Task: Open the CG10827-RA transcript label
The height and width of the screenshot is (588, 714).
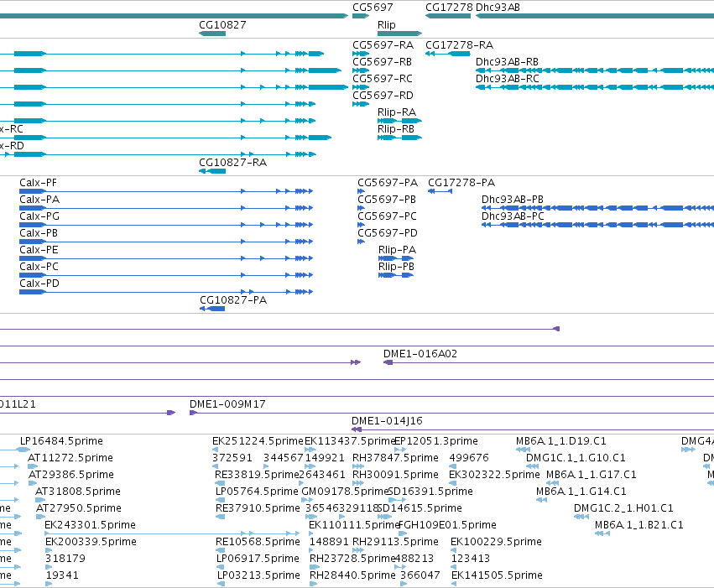Action: click(x=232, y=163)
